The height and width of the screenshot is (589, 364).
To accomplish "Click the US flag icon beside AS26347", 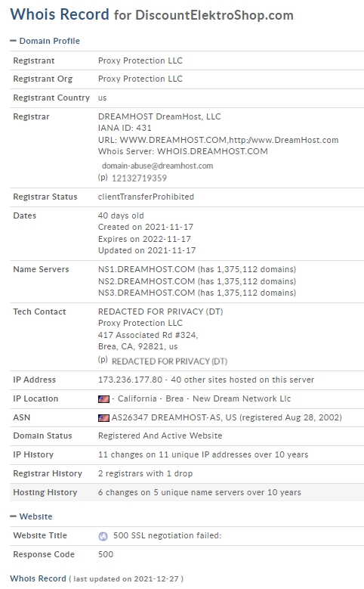I will 103,417.
